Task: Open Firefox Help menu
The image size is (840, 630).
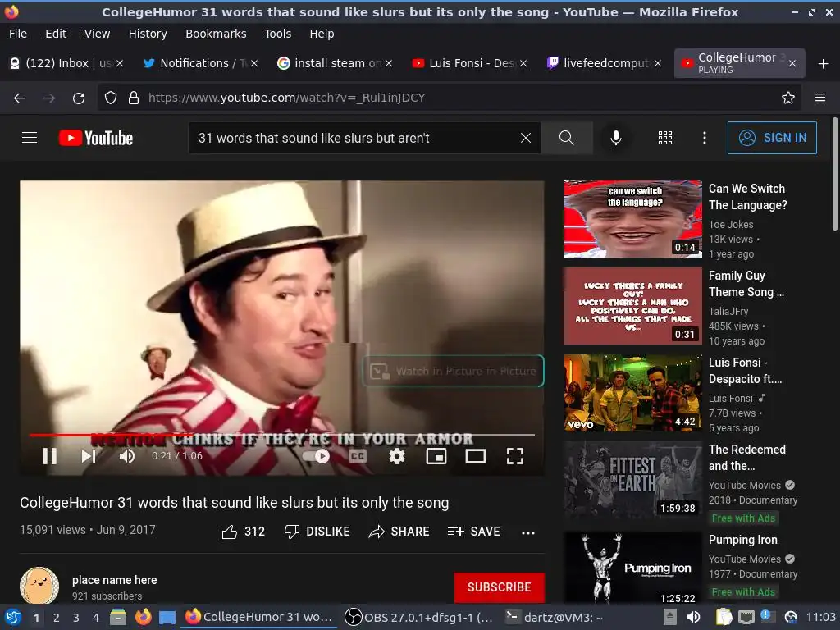Action: (x=322, y=34)
